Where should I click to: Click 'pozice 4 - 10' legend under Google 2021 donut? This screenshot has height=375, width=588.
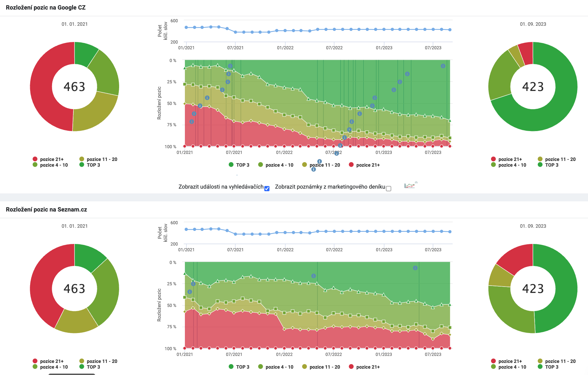click(x=50, y=165)
